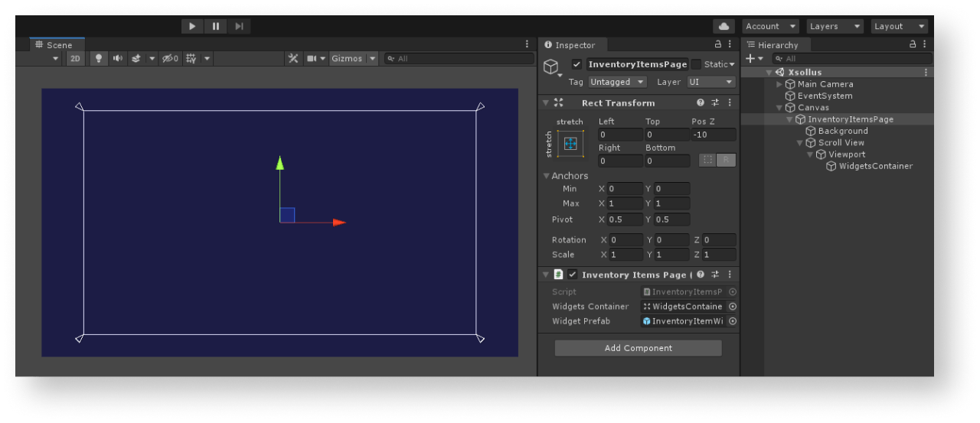
Task: Enable the Static checkbox
Action: pos(696,64)
